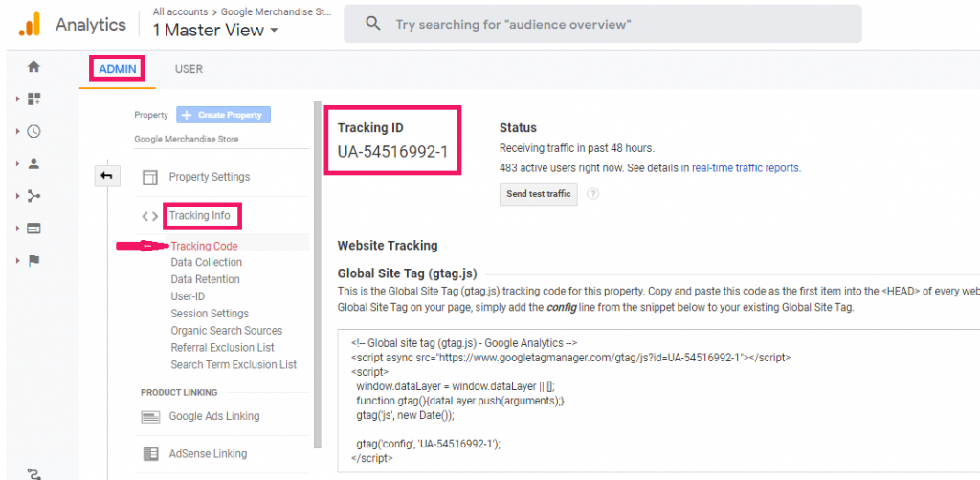Click the Website Tracking heading
Screen dimensions: 980x480
coord(388,246)
